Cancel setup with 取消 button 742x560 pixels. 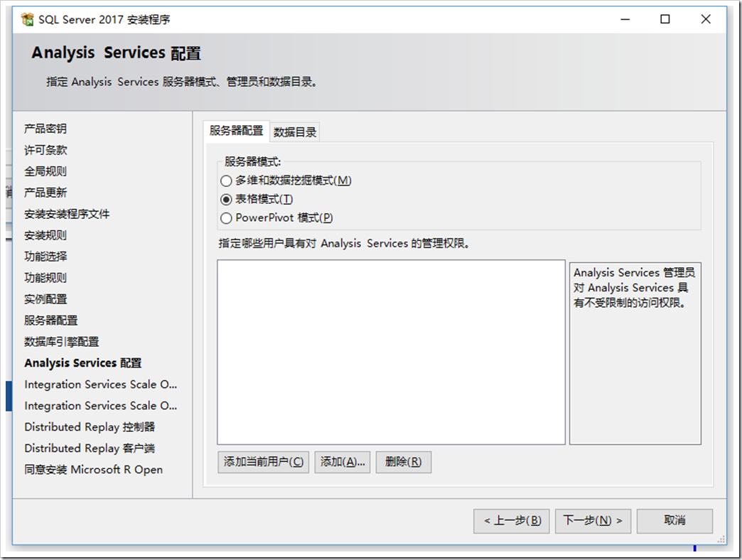tap(674, 521)
